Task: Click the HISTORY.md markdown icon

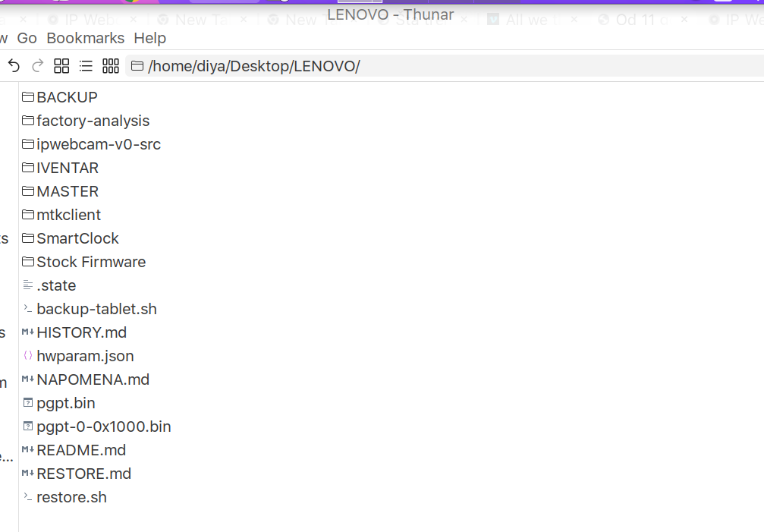Action: [28, 332]
